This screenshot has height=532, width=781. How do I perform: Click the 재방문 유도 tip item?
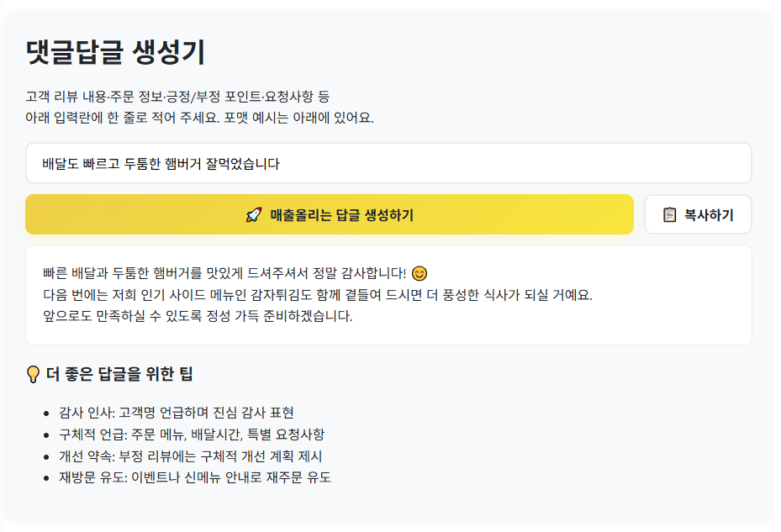click(x=195, y=478)
